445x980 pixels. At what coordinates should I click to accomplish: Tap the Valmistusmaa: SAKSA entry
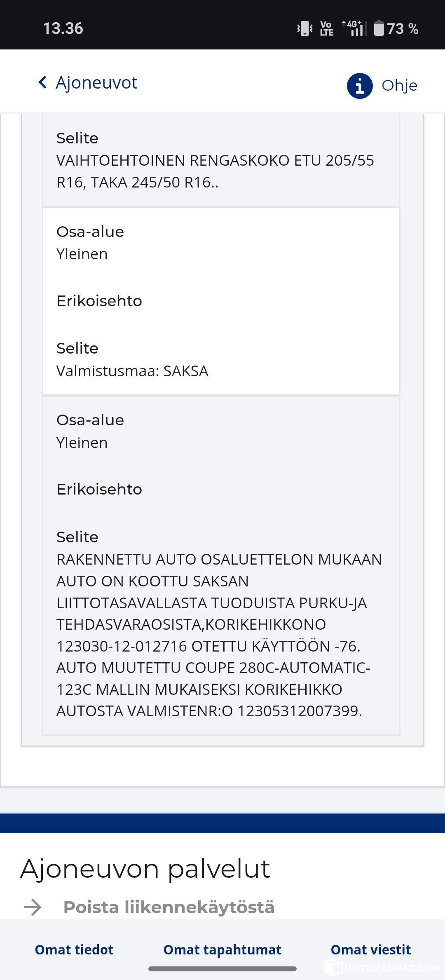(x=132, y=371)
